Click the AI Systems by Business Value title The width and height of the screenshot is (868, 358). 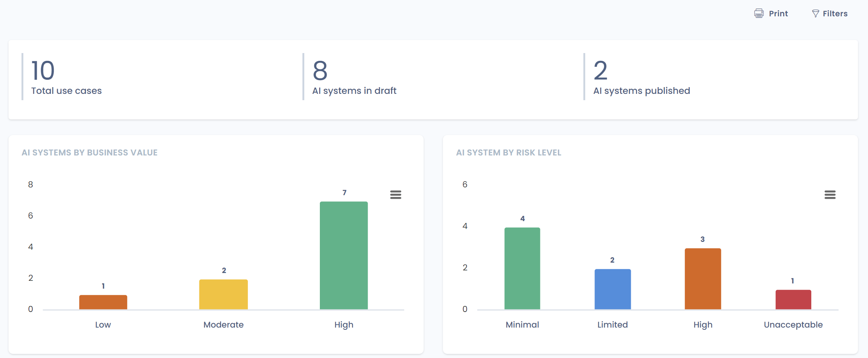click(x=90, y=152)
